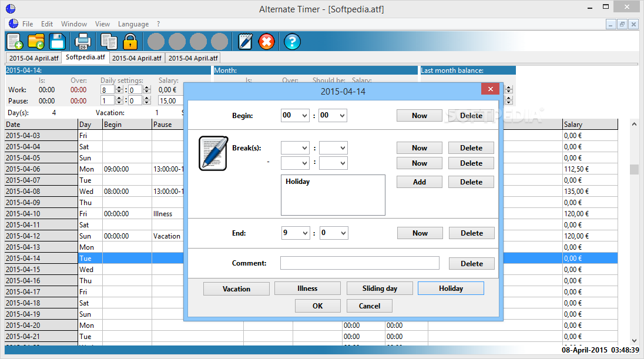Click the Salary column header

point(590,124)
